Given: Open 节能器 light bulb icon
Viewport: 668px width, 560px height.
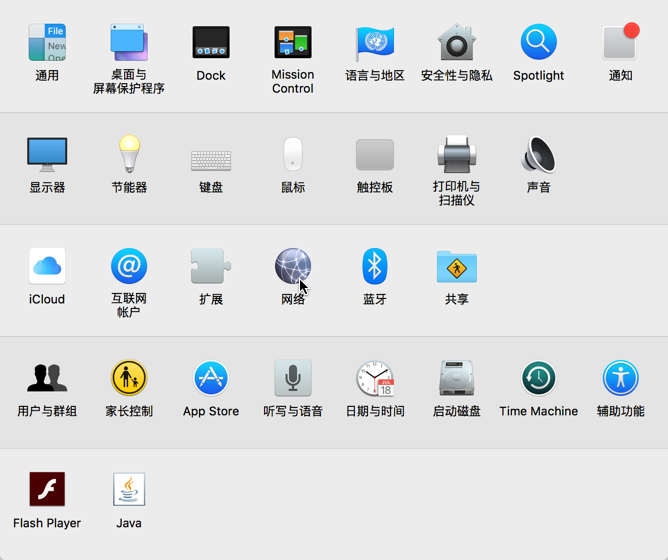Looking at the screenshot, I should tap(129, 153).
